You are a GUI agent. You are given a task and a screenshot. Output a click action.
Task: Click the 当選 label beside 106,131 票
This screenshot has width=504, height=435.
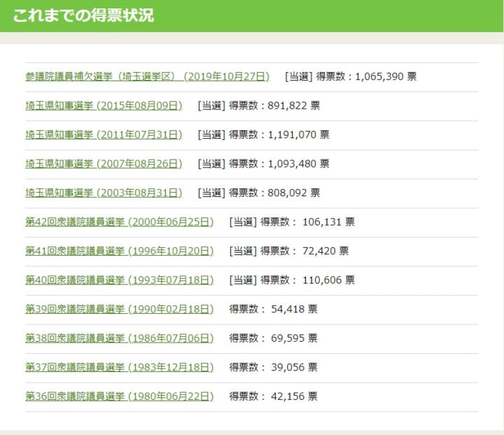pos(242,222)
